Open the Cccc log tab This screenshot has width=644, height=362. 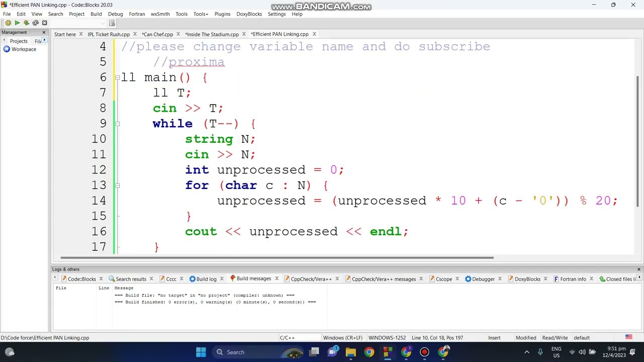click(171, 279)
